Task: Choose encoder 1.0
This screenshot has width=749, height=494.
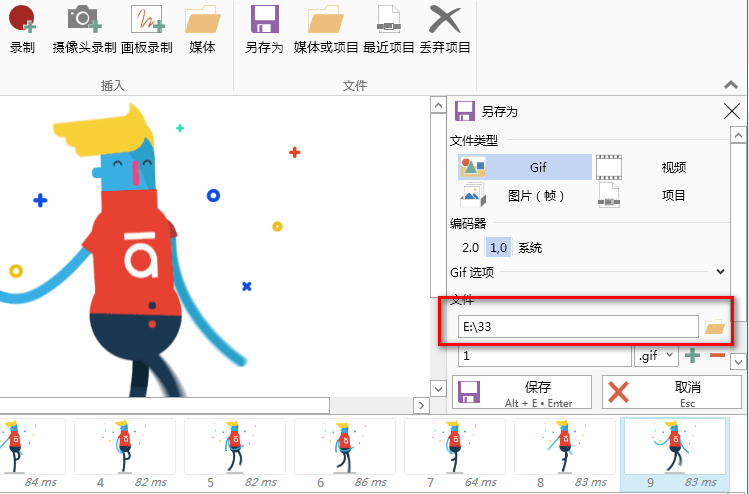Action: click(x=498, y=247)
